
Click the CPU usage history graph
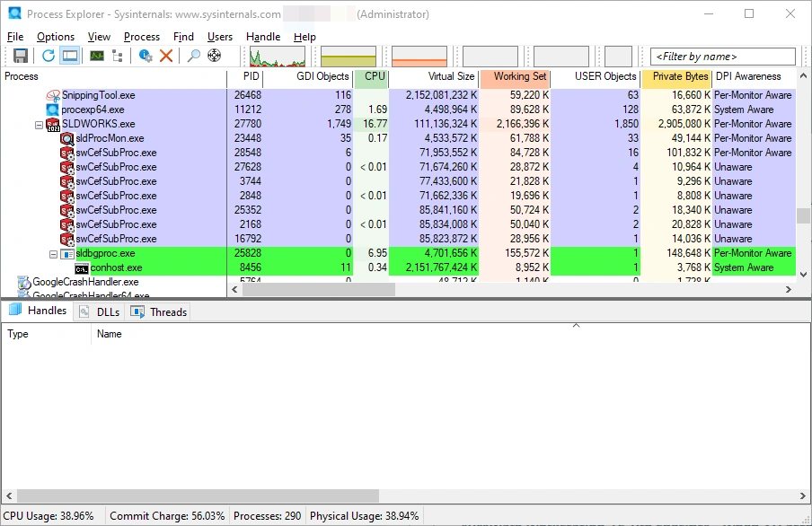pyautogui.click(x=278, y=57)
